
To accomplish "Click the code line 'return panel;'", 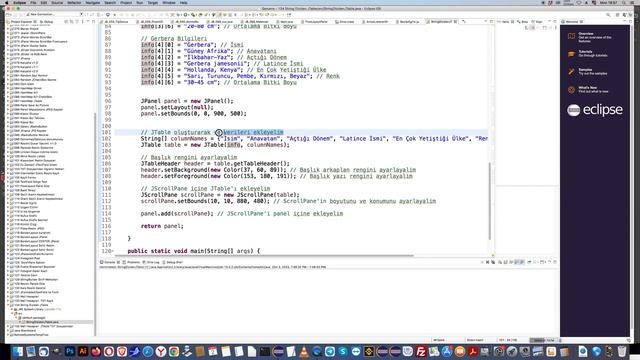I will 162,226.
